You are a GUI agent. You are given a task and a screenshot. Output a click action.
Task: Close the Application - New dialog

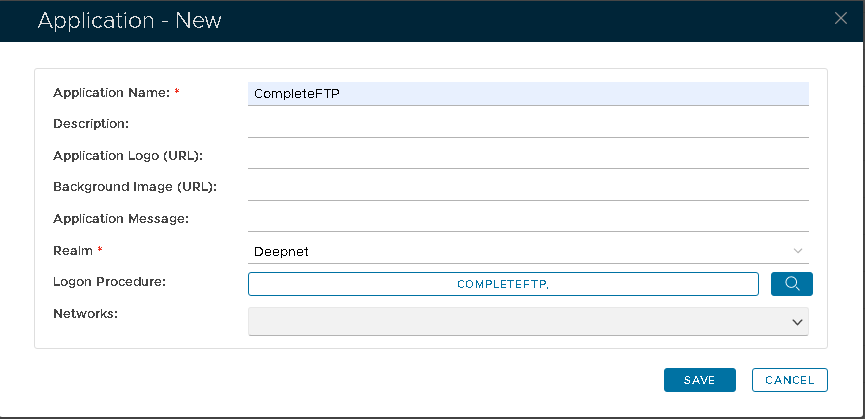[x=840, y=17]
